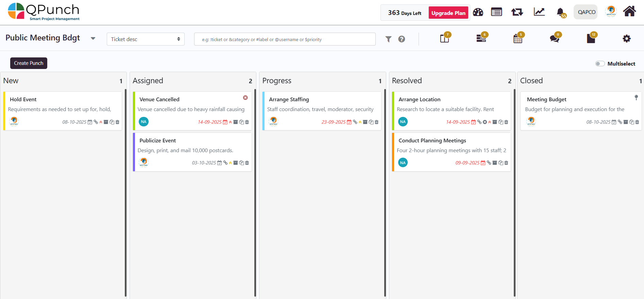Click the home icon in header
The width and height of the screenshot is (644, 299).
629,12
